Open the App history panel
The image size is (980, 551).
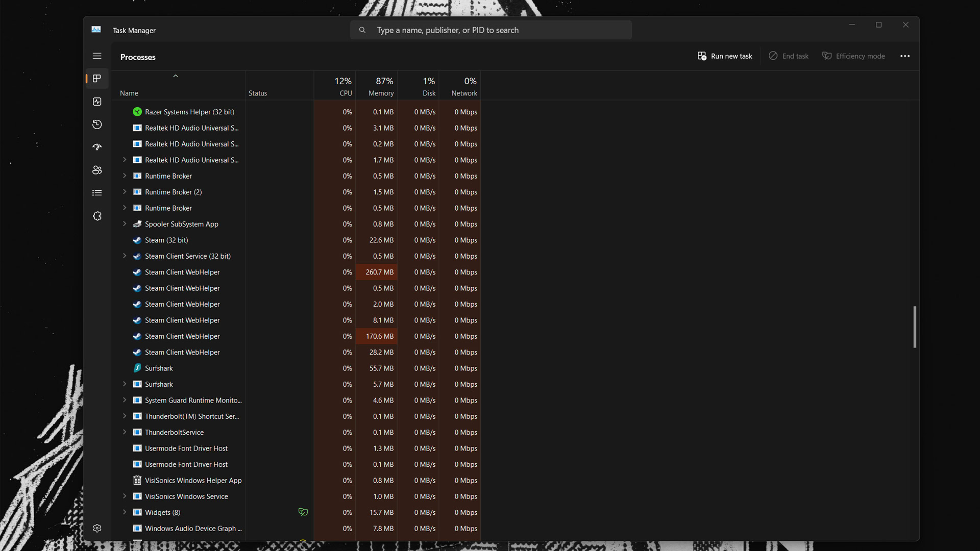click(x=97, y=124)
